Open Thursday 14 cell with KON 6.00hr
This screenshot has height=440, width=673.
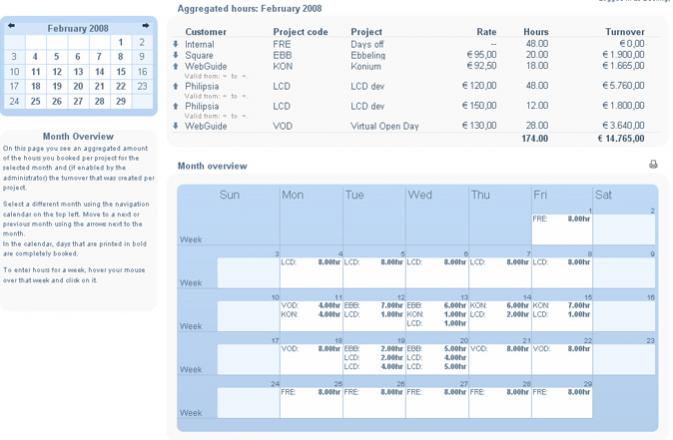pos(500,316)
